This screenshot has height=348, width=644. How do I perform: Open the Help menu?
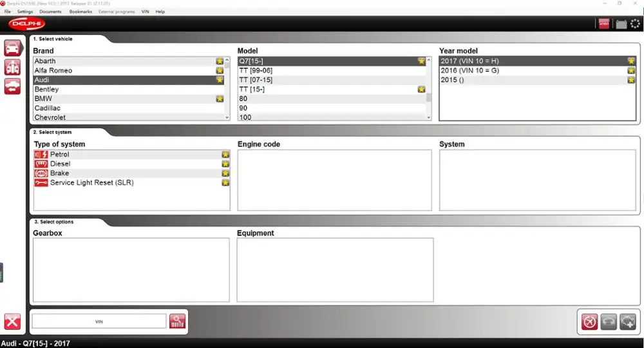point(160,12)
